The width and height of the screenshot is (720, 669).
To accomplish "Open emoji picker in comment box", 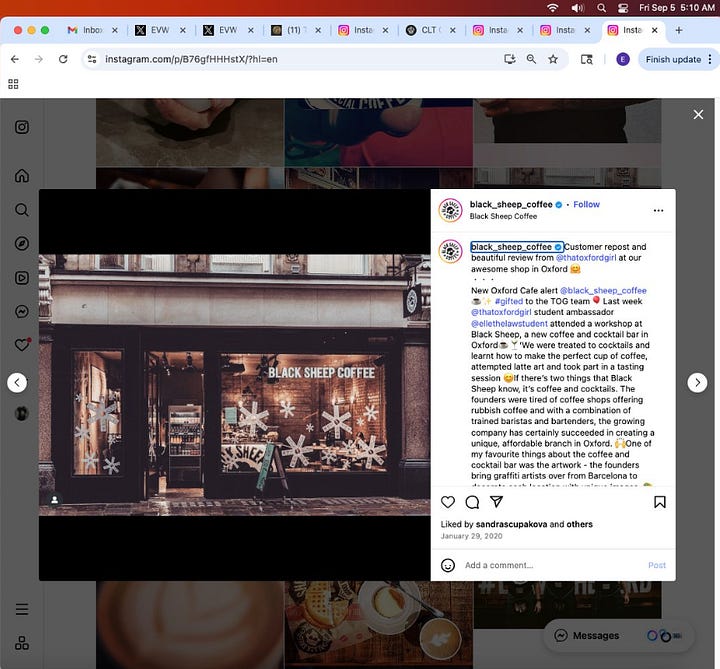I will 448,565.
